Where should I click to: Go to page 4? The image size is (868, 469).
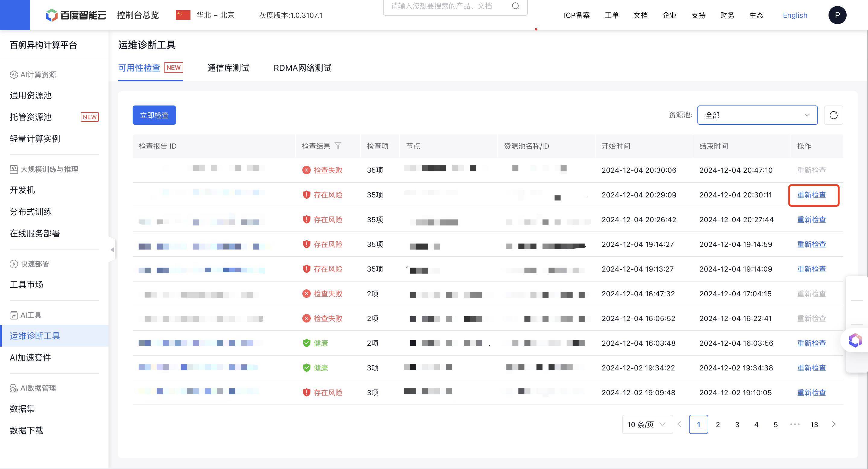point(756,424)
